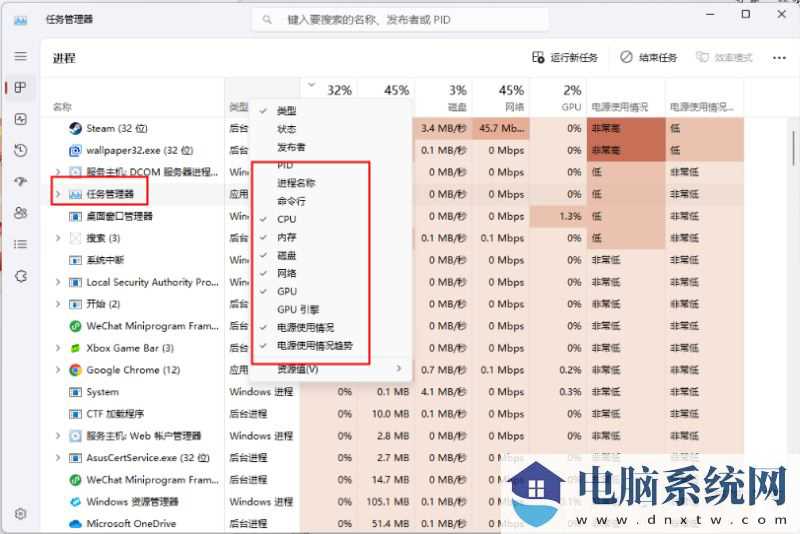The height and width of the screenshot is (534, 800).
Task: Select the WeChat Miniprogram row above Xbox
Action: pos(152,326)
